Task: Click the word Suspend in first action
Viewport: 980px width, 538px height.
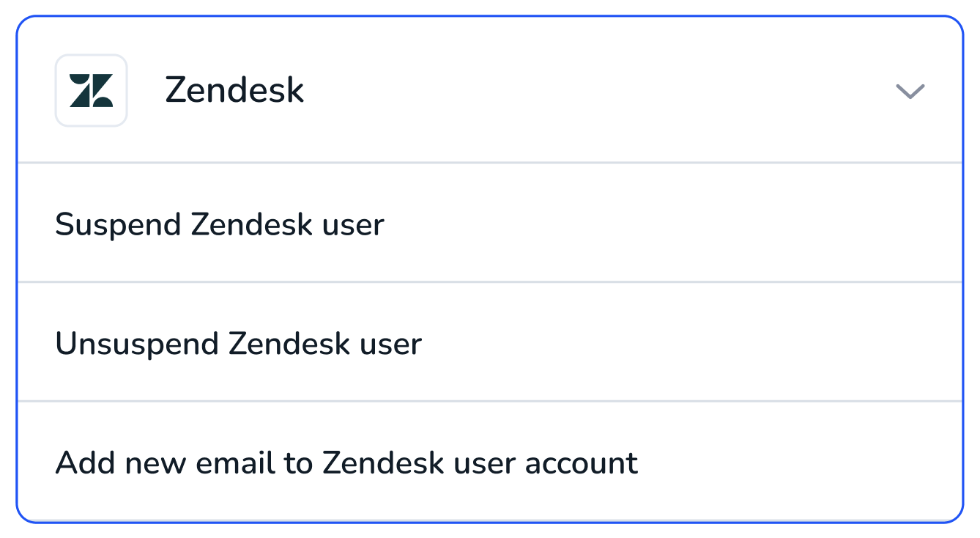Action: click(119, 224)
